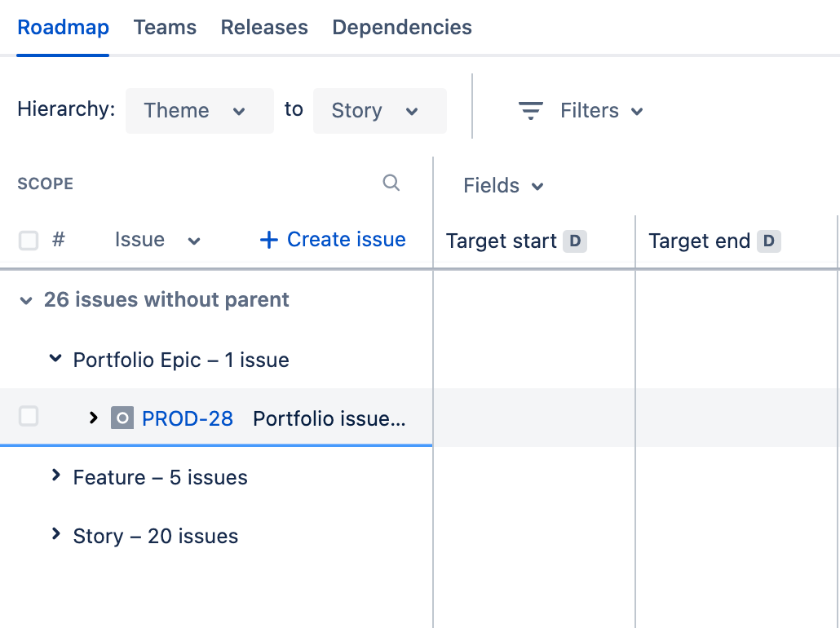This screenshot has height=628, width=840.
Task: Open the Story hierarchy dropdown
Action: tap(379, 111)
